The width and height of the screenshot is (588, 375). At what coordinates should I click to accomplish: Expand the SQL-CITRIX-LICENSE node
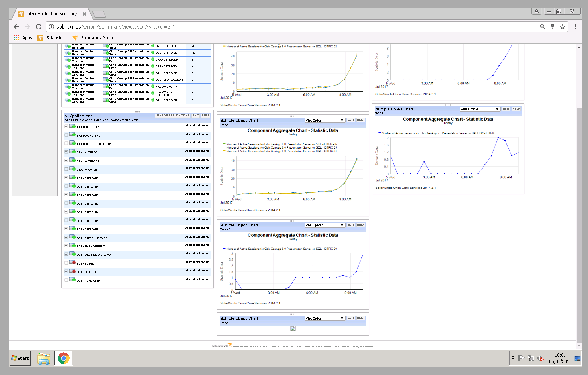click(x=66, y=238)
